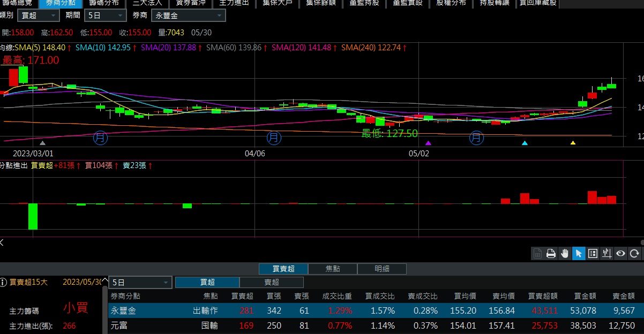
Task: Switch to the 買回庫藏股 tab
Action: (x=538, y=3)
